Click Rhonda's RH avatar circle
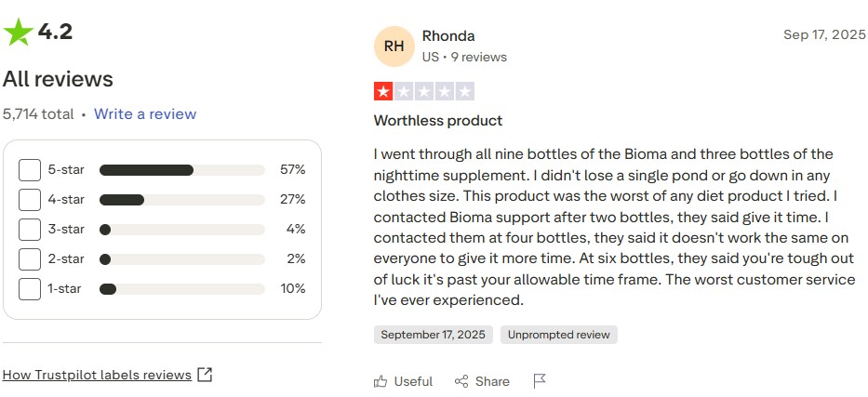 pyautogui.click(x=394, y=46)
